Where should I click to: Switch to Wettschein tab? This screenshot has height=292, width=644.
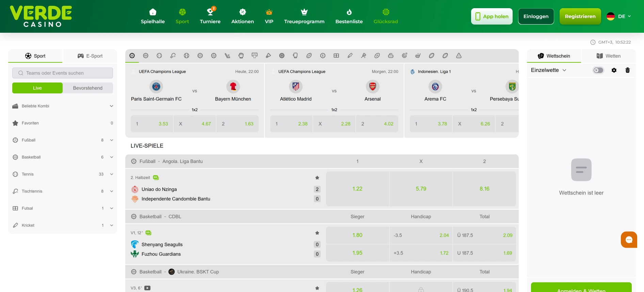(x=554, y=56)
